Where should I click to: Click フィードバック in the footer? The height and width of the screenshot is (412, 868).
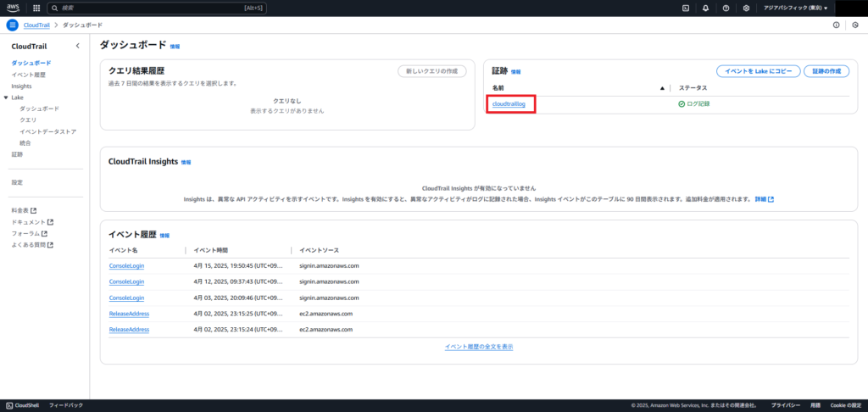point(66,405)
